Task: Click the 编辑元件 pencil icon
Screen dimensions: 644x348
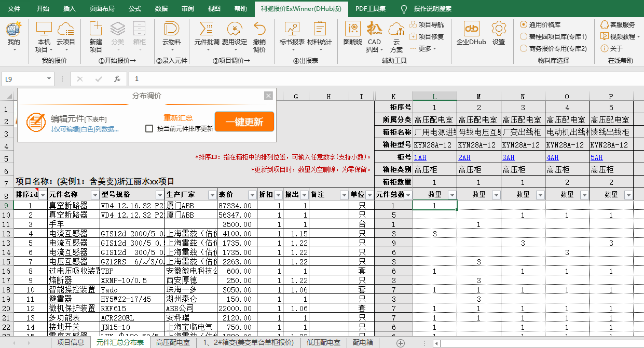Action: point(36,122)
